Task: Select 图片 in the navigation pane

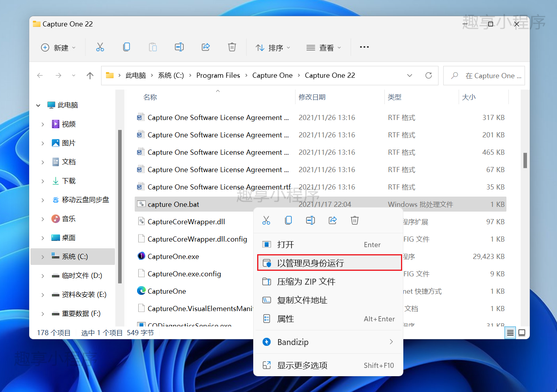Action: [x=69, y=143]
